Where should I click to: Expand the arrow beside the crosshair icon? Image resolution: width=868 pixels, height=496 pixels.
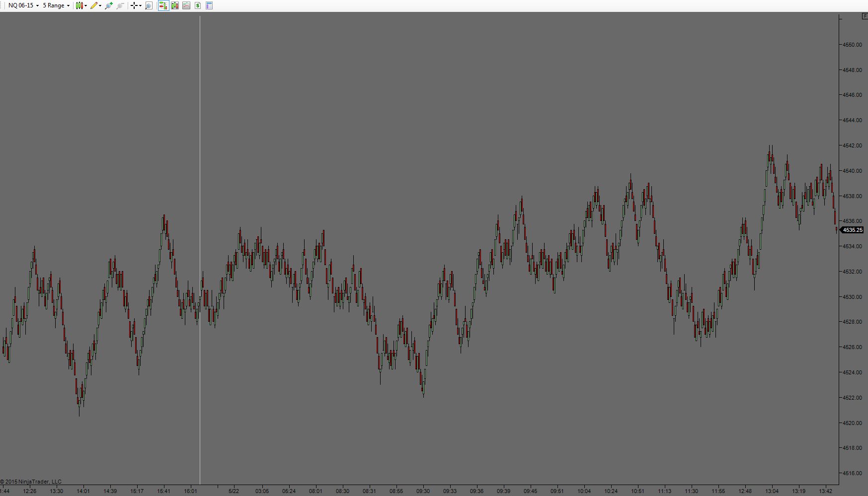(140, 6)
